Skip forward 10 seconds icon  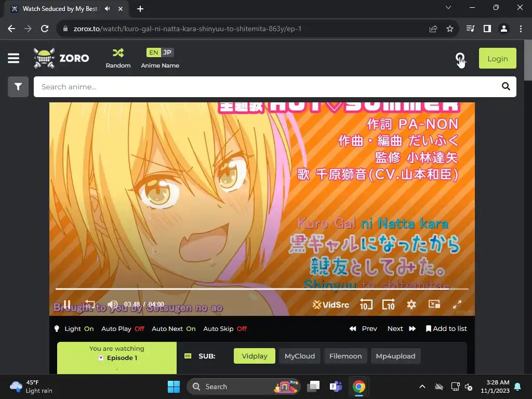coord(389,304)
